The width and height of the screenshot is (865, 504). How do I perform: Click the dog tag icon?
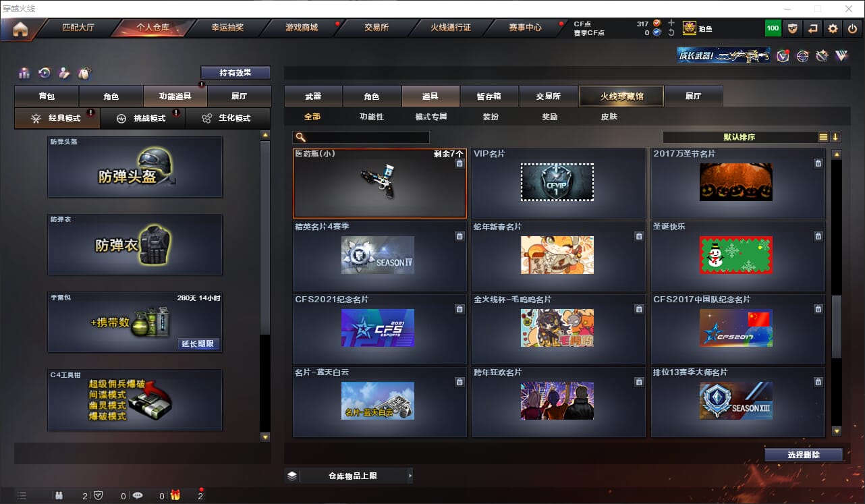(84, 73)
